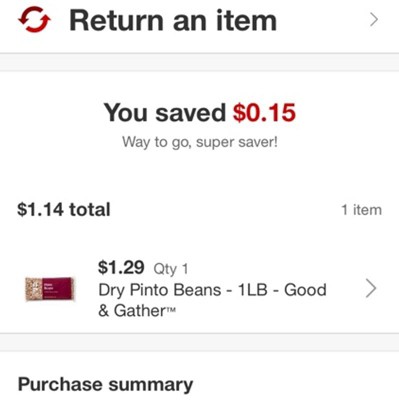Tap the Qty 1 quantity label
Screen dimensions: 399x400
171,269
